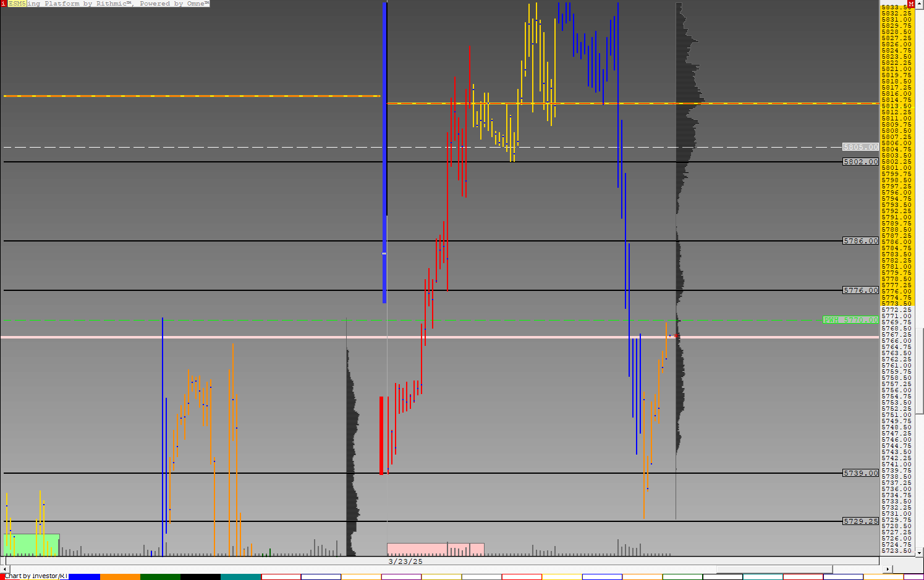Click the horizontal scrollbar left arrow
This screenshot has height=580, width=924.
(x=4, y=569)
